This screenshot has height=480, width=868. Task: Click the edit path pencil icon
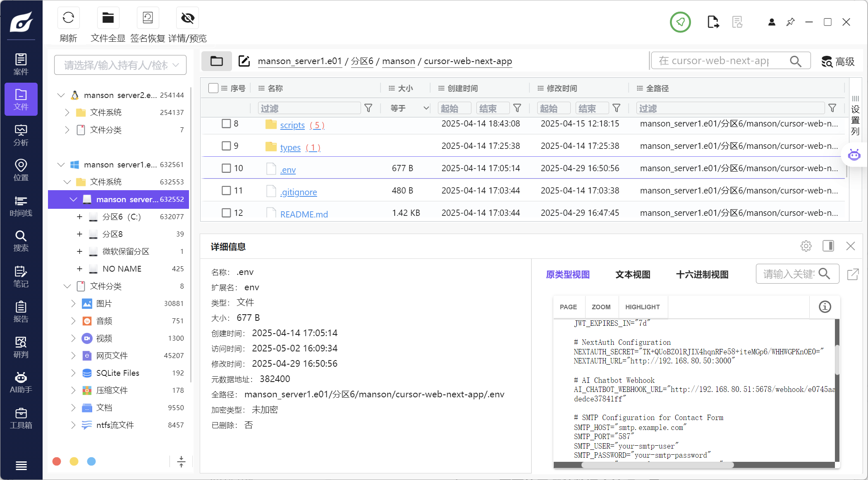(x=244, y=61)
